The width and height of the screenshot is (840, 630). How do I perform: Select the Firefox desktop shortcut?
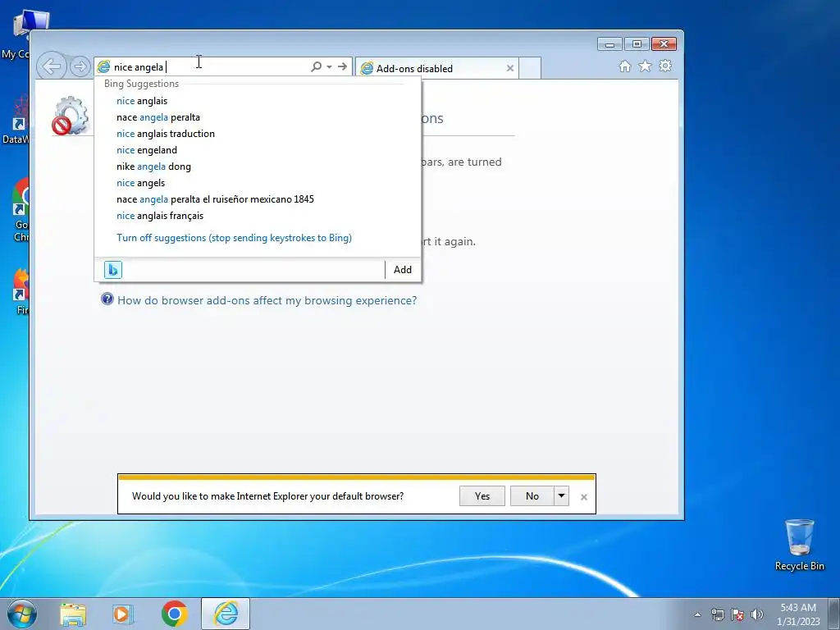[x=21, y=291]
